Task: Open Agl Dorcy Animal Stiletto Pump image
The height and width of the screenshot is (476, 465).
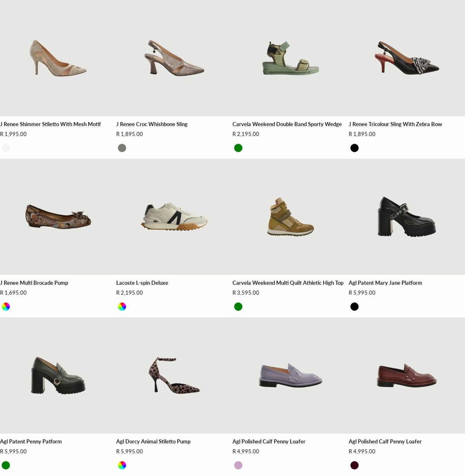Action: [174, 376]
